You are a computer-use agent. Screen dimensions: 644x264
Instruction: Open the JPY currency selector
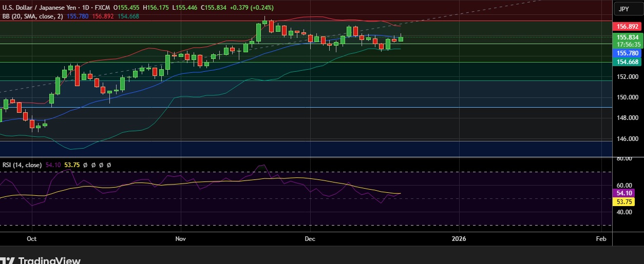click(x=628, y=9)
